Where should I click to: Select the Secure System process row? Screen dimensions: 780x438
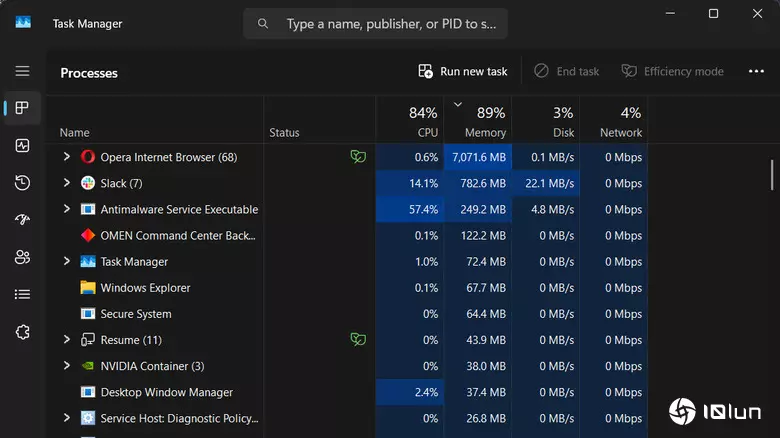[347, 314]
